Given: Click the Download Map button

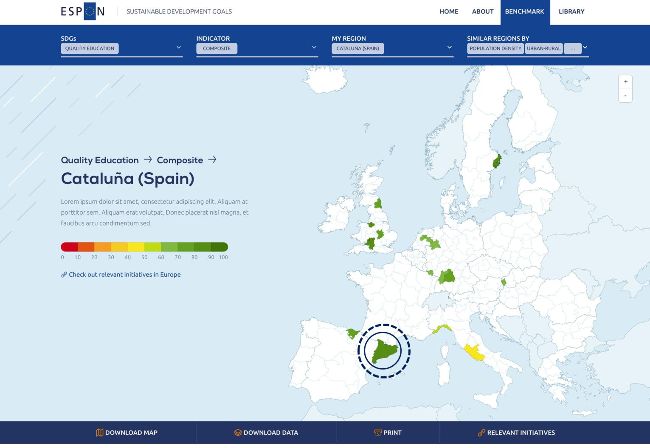Looking at the screenshot, I should coord(126,433).
